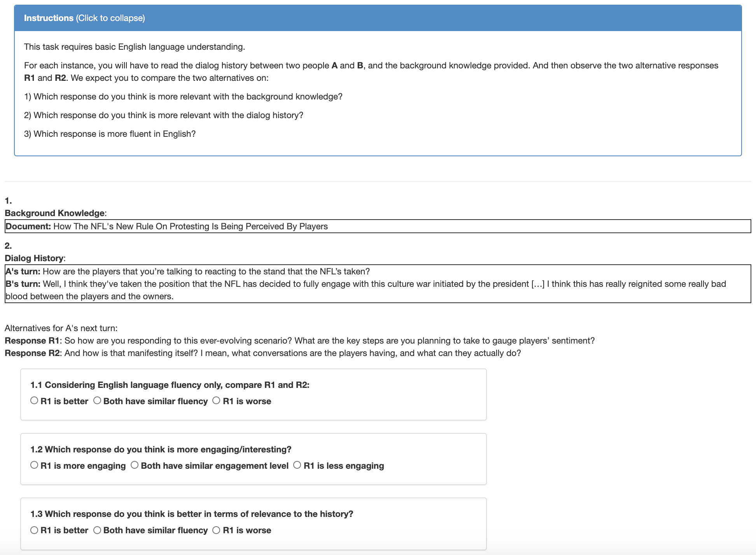The width and height of the screenshot is (756, 555).
Task: Click the Response R1 text line
Action: click(299, 341)
